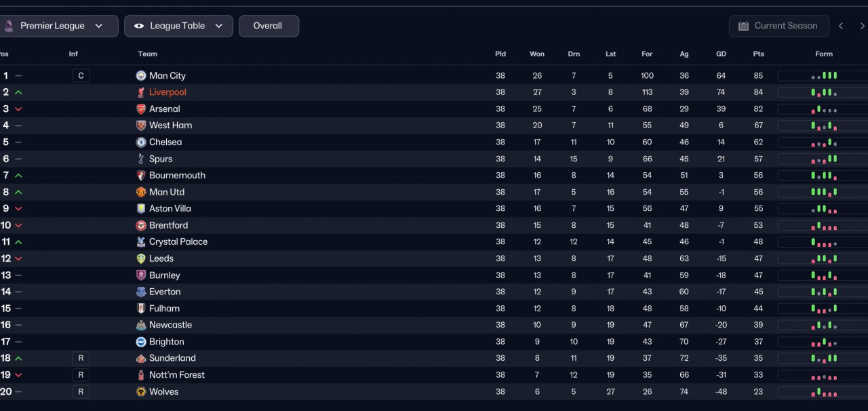Go to the previous season arrow
The height and width of the screenshot is (411, 868).
[x=841, y=26]
